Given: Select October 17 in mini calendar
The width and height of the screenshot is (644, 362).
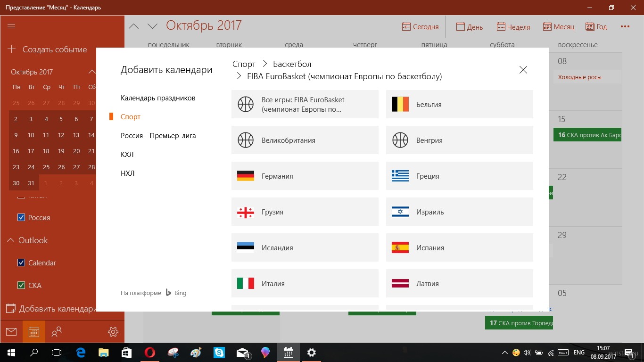Looking at the screenshot, I should (x=31, y=151).
